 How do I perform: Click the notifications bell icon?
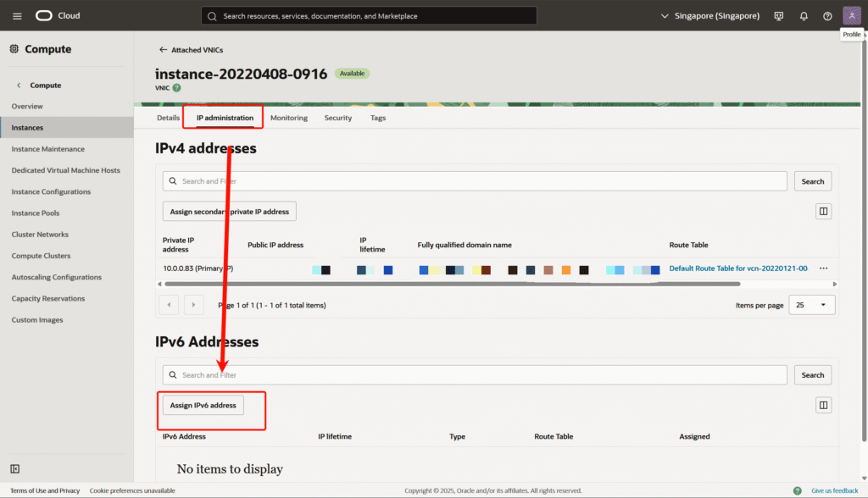click(804, 16)
